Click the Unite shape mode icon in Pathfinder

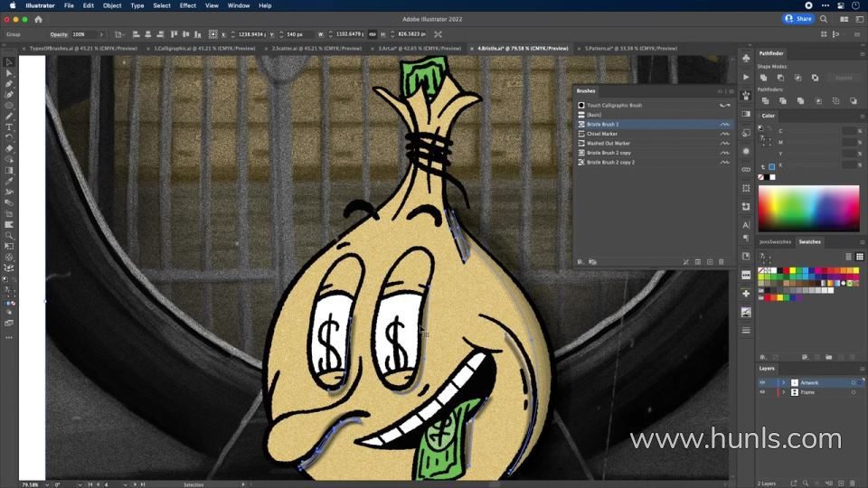(x=763, y=78)
